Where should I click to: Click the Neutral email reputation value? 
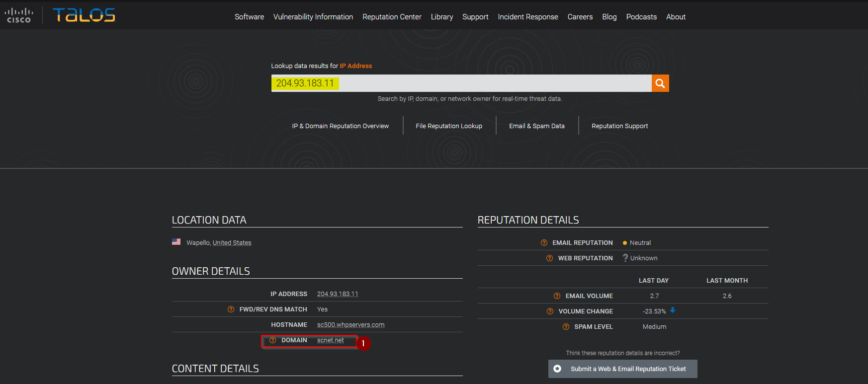pos(640,243)
